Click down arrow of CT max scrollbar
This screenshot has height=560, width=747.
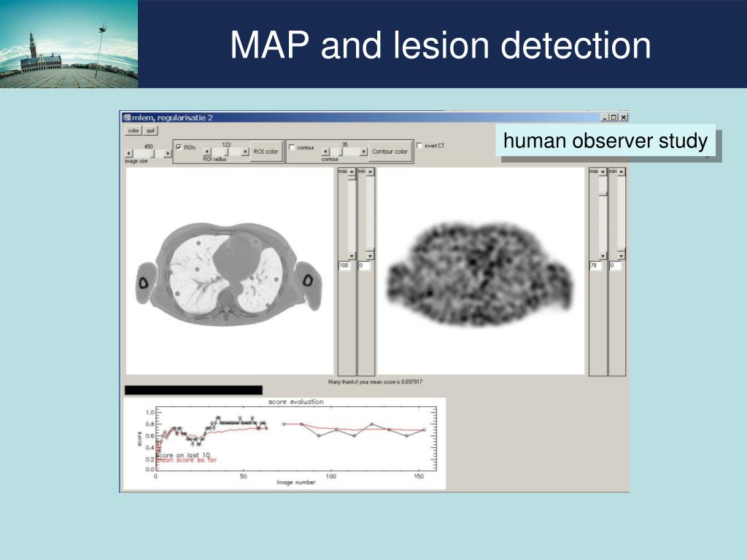352,256
